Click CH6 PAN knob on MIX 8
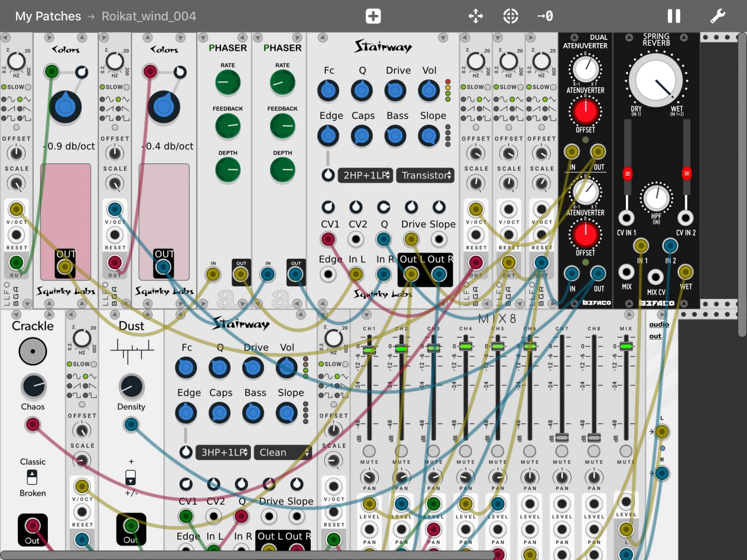Screen dimensions: 747x560 coord(530,477)
